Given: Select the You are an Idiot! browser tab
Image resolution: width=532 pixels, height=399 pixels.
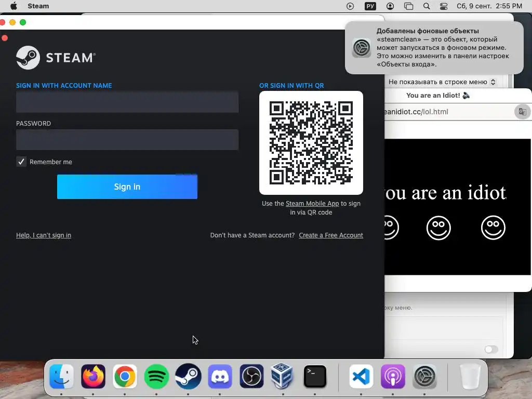Looking at the screenshot, I should pyautogui.click(x=437, y=96).
